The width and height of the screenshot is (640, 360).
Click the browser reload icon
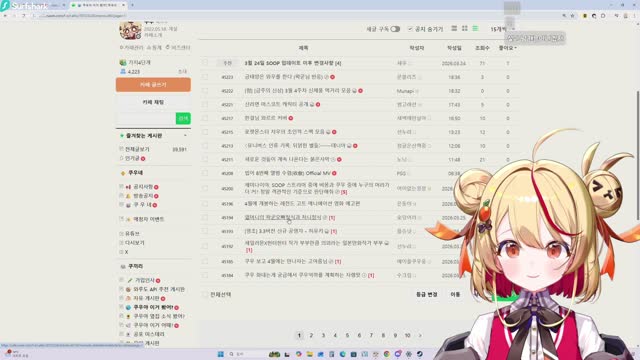pos(24,16)
